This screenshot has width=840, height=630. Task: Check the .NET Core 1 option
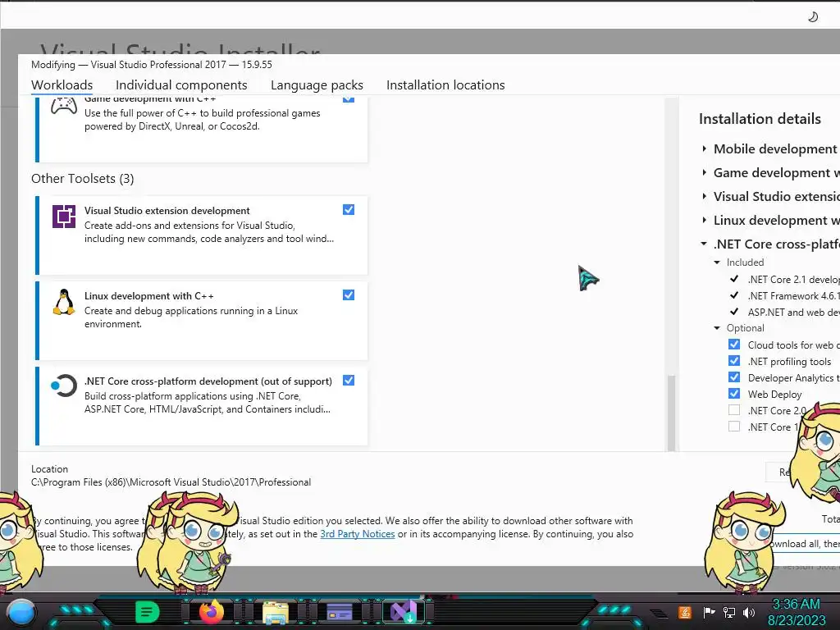point(734,427)
